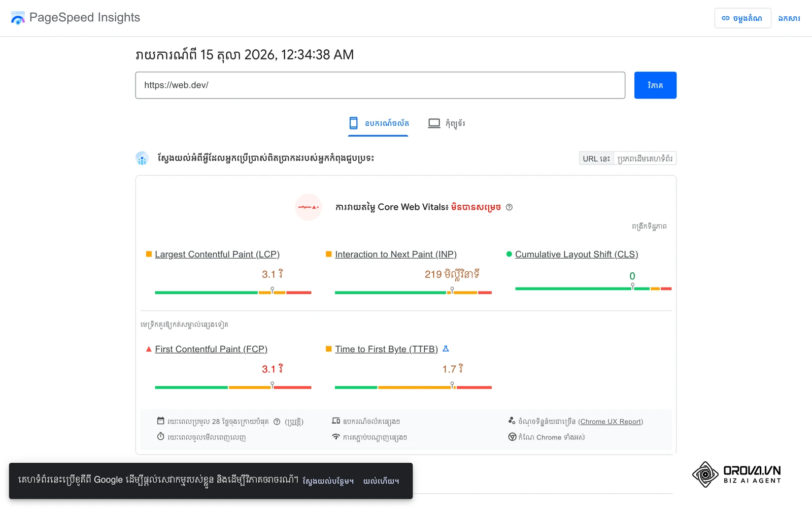Click the wifi icon for network connections
Viewport: 812px width, 508px height.
tap(336, 436)
